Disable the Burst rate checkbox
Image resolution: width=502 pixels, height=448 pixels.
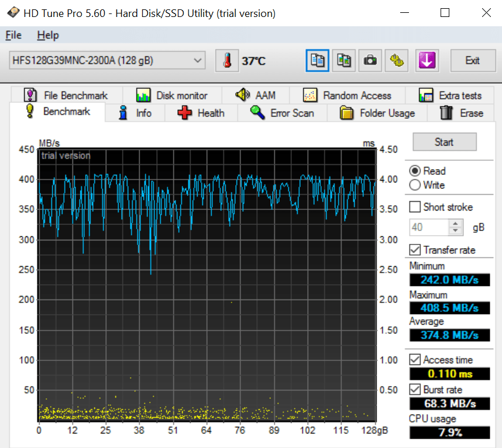415,390
